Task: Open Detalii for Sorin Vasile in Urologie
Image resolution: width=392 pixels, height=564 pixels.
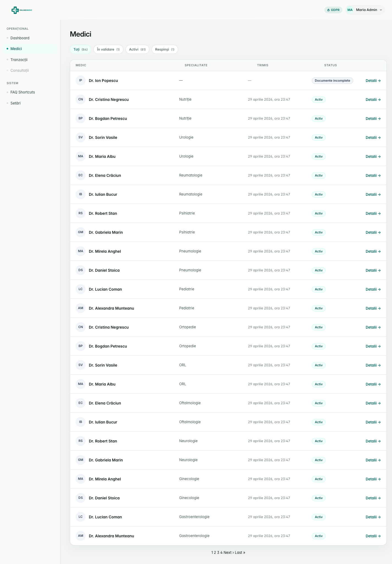Action: 373,137
